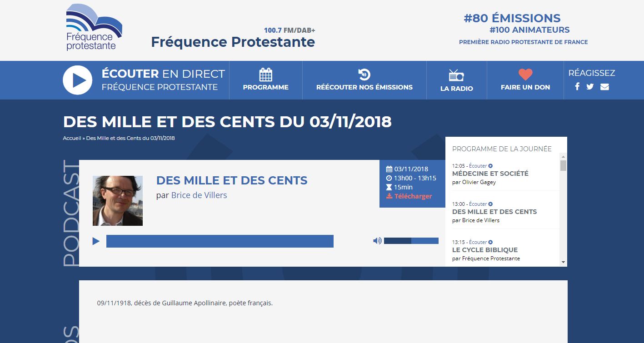
Task: Click the '#80 ÉMISSIONS' header text
Action: click(x=512, y=19)
